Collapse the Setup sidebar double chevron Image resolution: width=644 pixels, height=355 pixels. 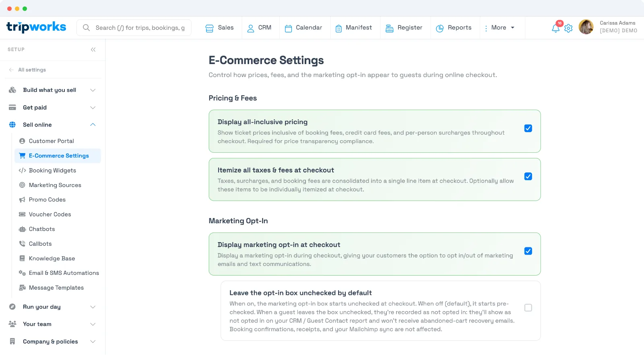[x=93, y=50]
